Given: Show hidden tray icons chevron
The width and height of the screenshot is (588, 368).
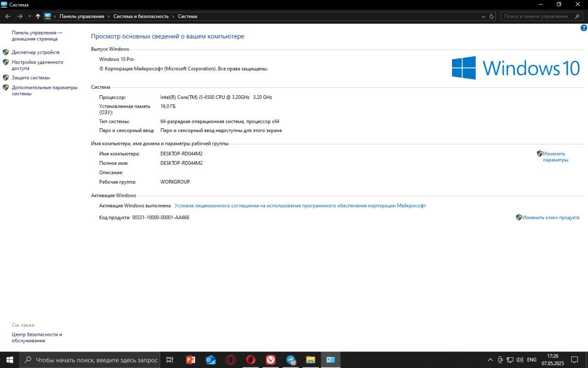Looking at the screenshot, I should click(490, 360).
